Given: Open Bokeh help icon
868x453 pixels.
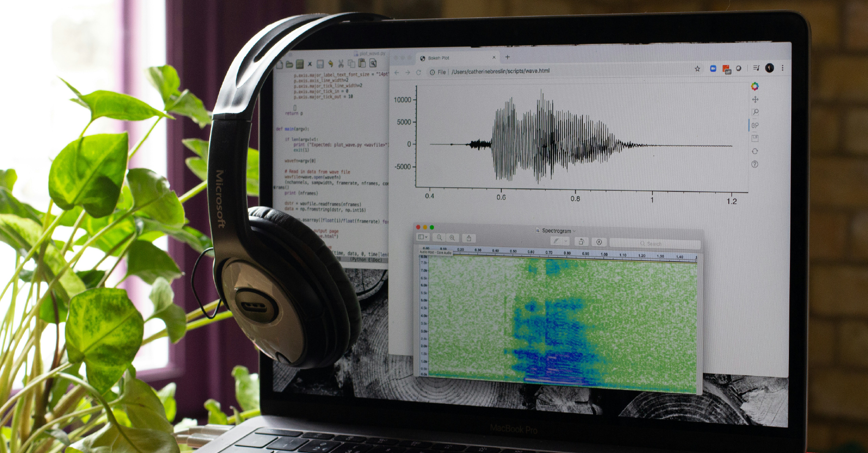Looking at the screenshot, I should pyautogui.click(x=755, y=164).
